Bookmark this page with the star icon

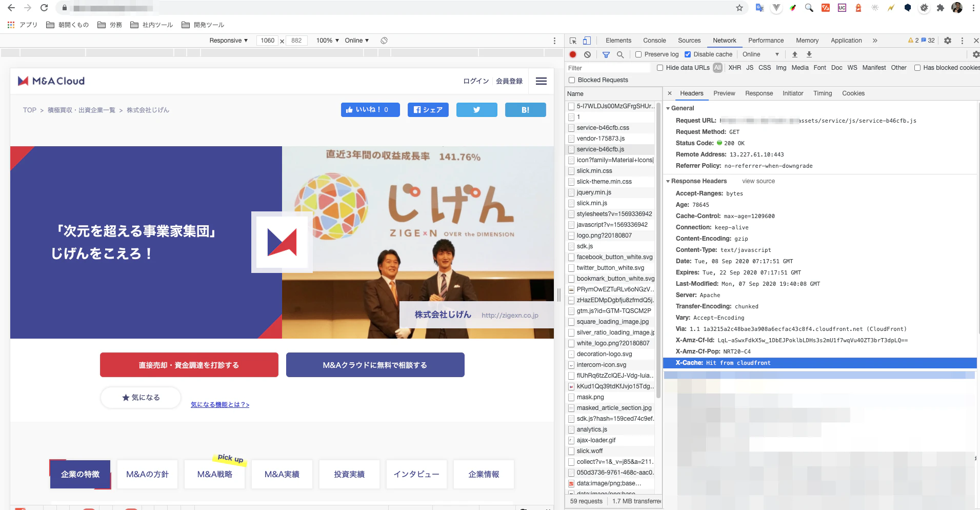739,8
